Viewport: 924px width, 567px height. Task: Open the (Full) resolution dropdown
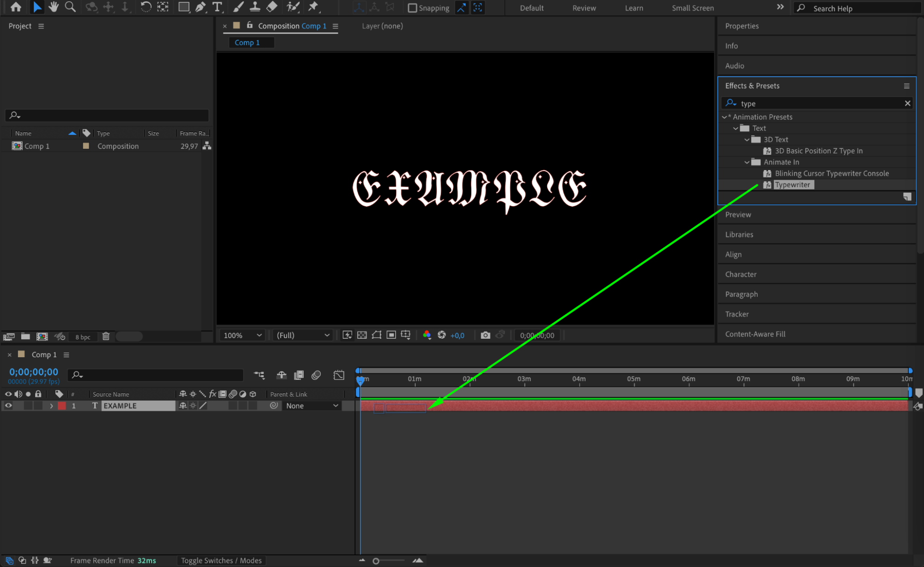pos(303,335)
